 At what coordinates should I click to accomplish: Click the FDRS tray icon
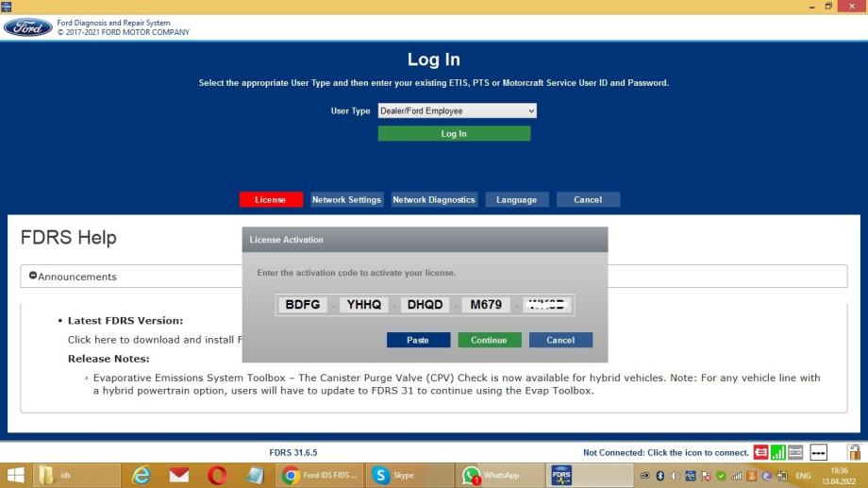(691, 476)
